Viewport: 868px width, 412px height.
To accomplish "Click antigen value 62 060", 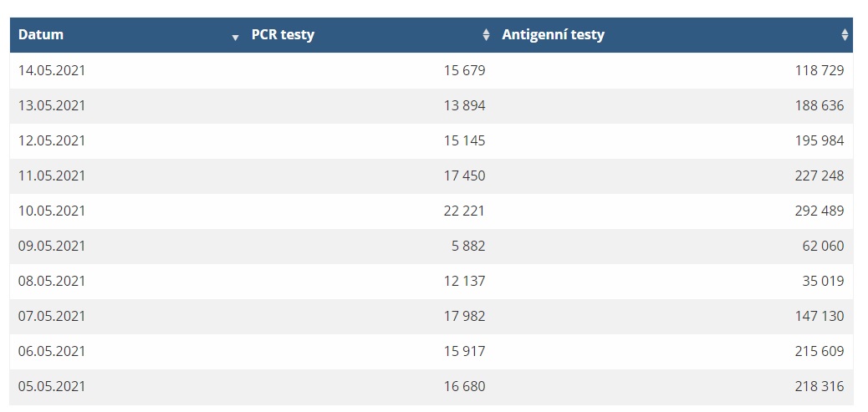I will pyautogui.click(x=823, y=246).
